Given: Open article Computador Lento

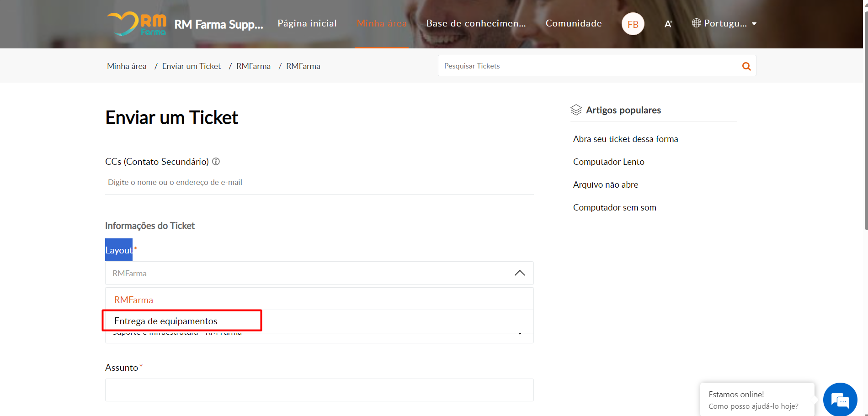Looking at the screenshot, I should (608, 162).
